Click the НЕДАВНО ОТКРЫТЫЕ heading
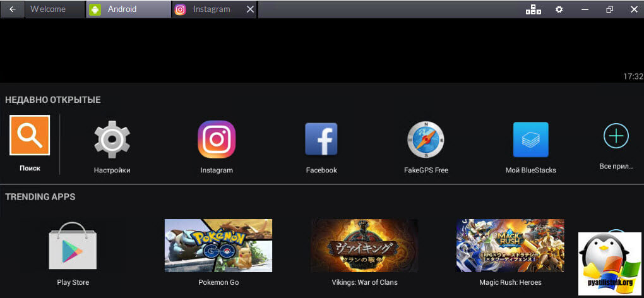644x298 pixels. click(52, 100)
